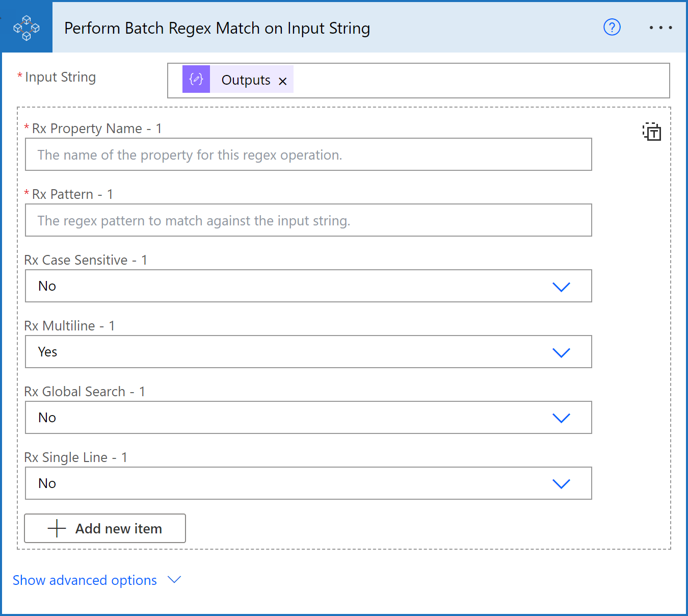688x616 pixels.
Task: Click the Rx Pattern - 1 label
Action: point(72,194)
